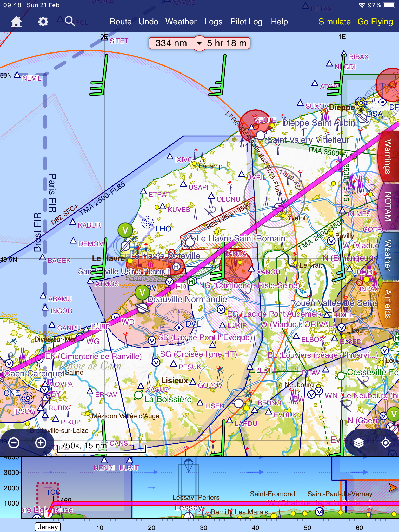
Task: Center map on current GPS location
Action: [385, 443]
